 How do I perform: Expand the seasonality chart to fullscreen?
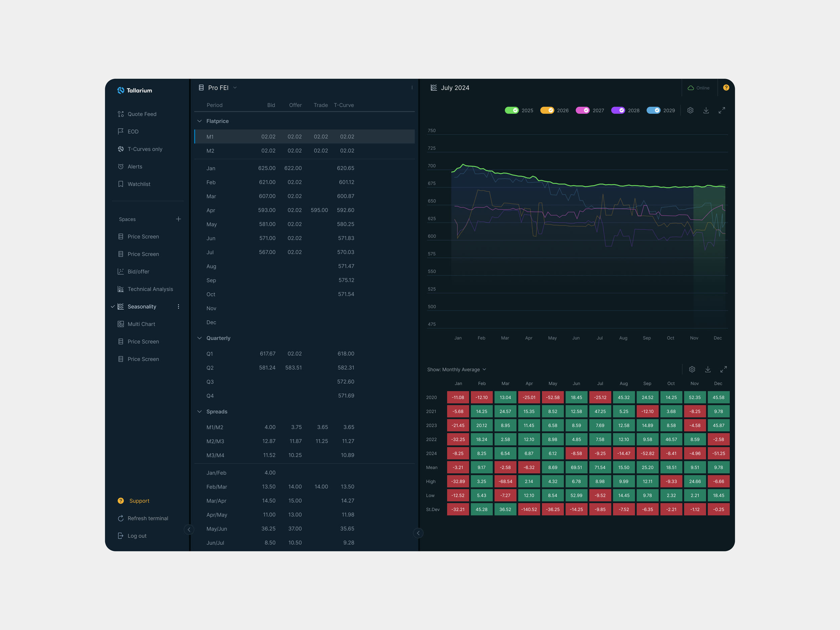(721, 110)
